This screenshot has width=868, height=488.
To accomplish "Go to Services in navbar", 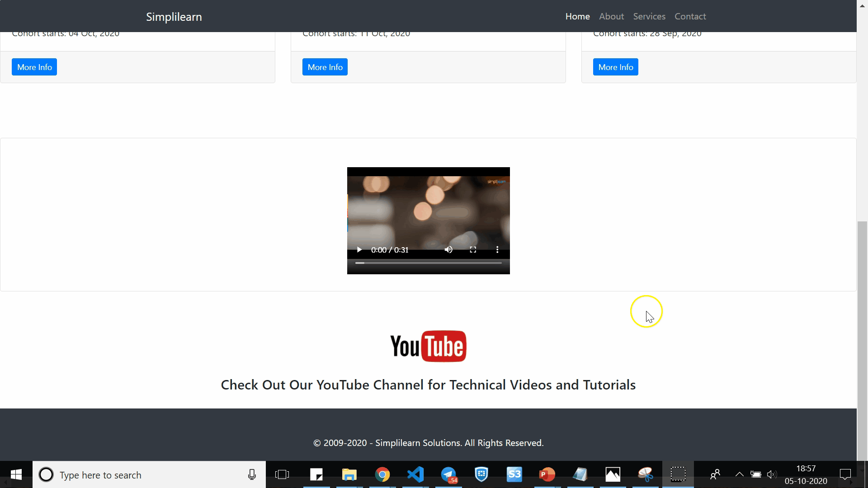I will 649,16.
